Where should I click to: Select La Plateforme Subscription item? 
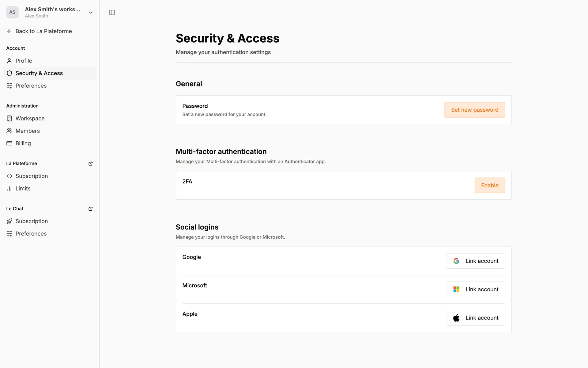point(32,176)
